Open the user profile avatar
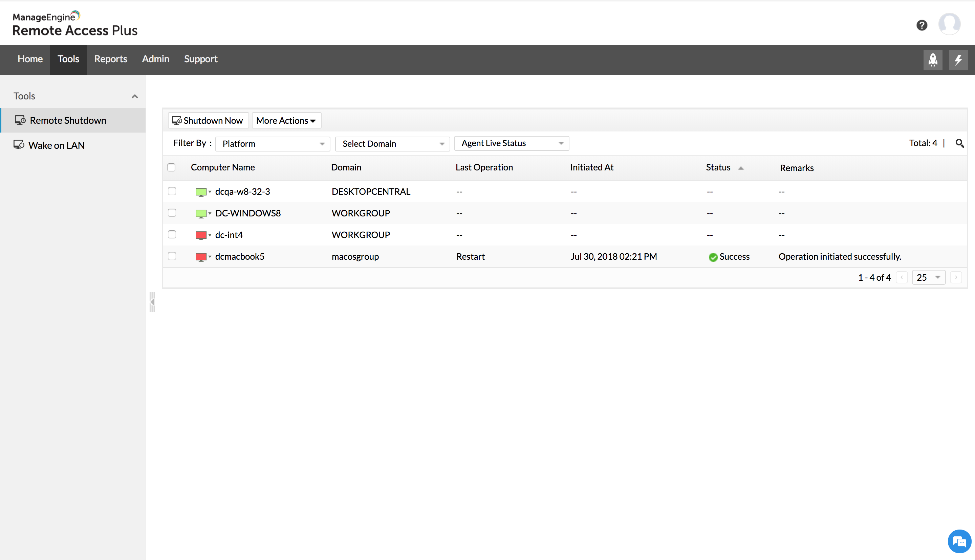 949,24
